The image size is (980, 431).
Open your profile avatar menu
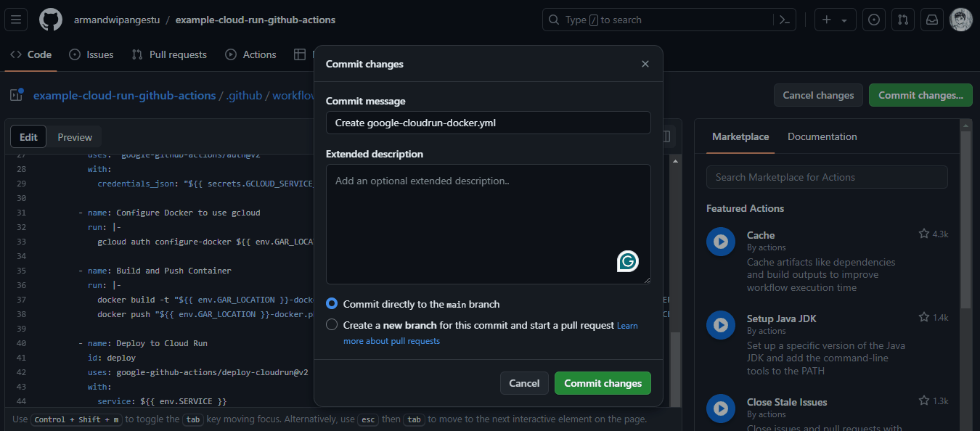point(960,20)
